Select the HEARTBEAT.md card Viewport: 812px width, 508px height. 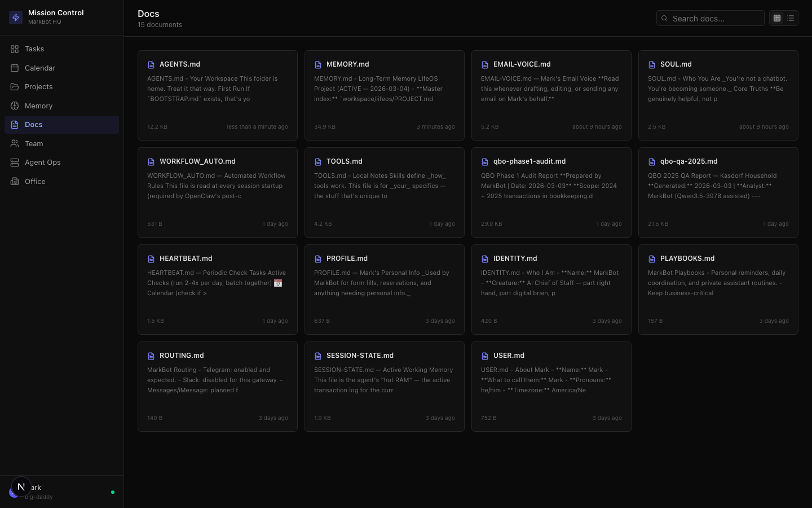(217, 289)
